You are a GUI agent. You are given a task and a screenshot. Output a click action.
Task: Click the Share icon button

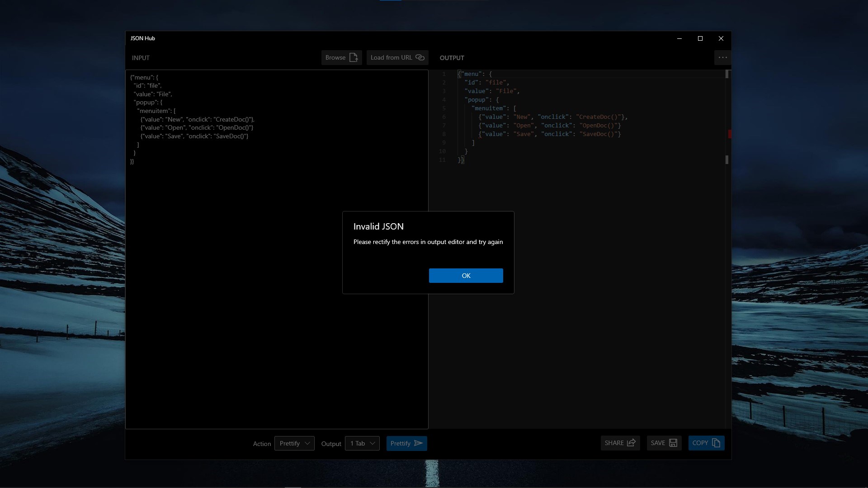(x=631, y=443)
